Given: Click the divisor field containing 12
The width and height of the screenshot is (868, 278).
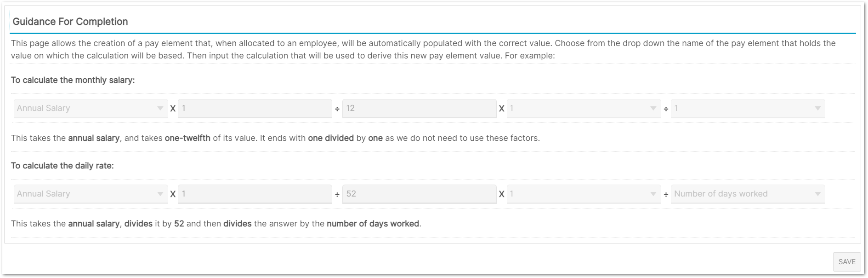Looking at the screenshot, I should coord(419,109).
